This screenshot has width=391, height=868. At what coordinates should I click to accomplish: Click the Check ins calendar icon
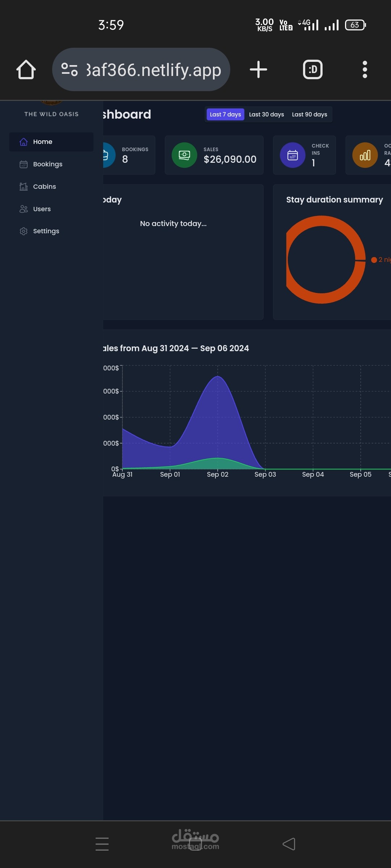293,155
